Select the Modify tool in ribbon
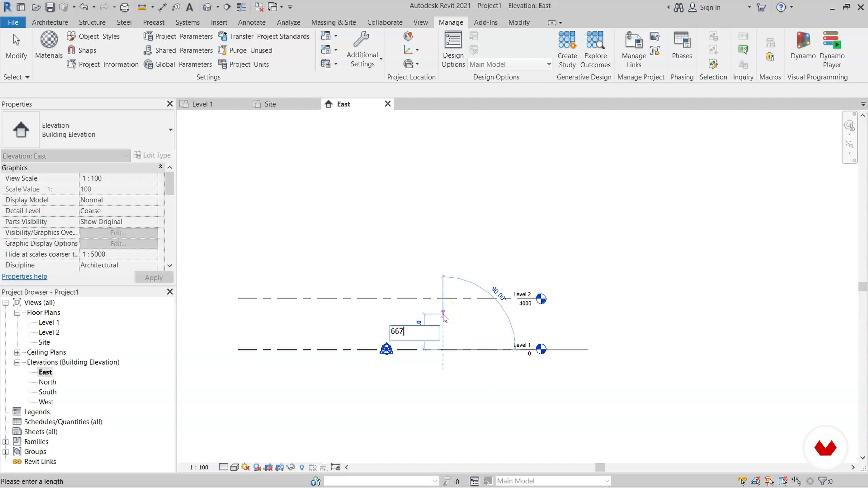The height and width of the screenshot is (488, 868). pyautogui.click(x=16, y=47)
